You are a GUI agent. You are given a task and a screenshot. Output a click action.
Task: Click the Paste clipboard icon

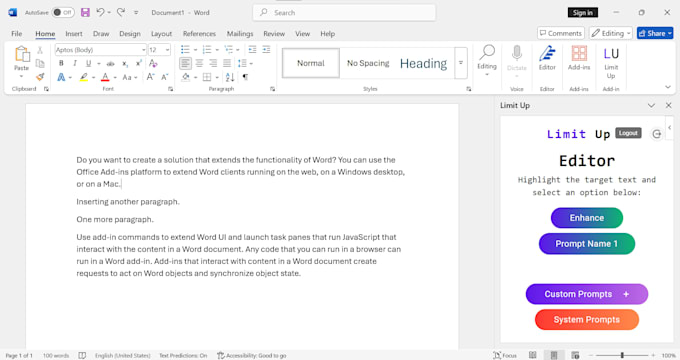(21, 54)
